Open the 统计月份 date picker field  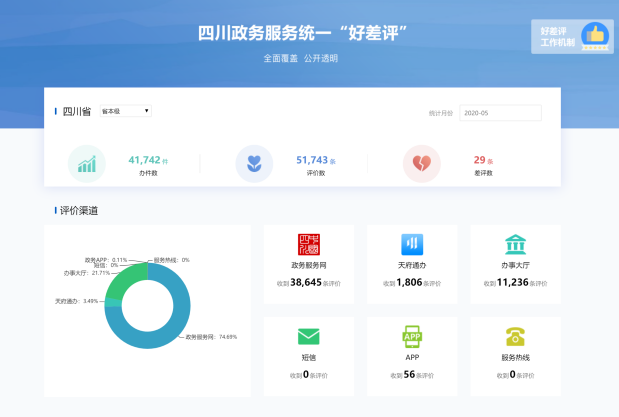pyautogui.click(x=500, y=113)
